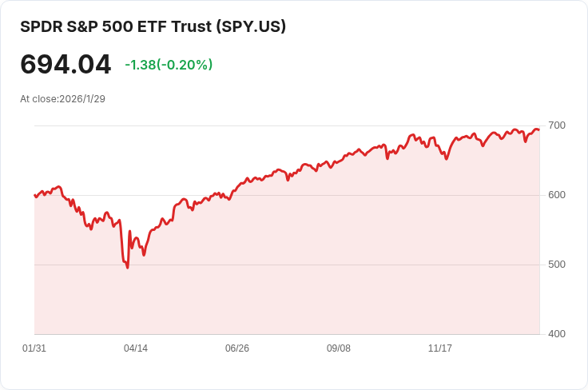Screen dimensions: 588x390
Task: Click the 400 y-axis label
Action: (556, 334)
